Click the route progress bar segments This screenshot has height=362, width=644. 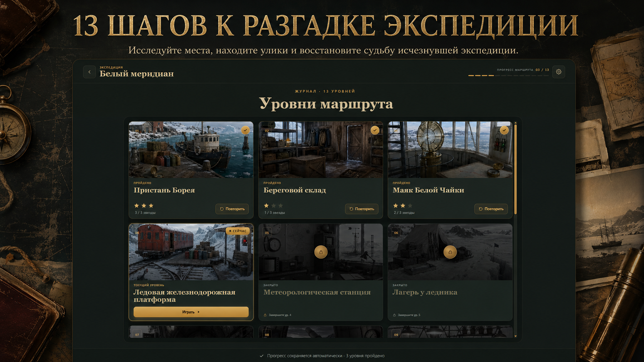pyautogui.click(x=508, y=75)
